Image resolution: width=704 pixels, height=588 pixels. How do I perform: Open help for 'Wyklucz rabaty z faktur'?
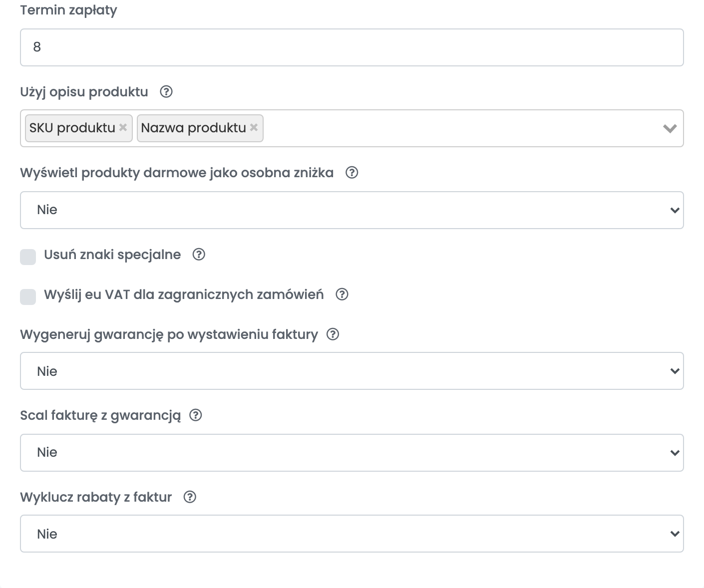click(x=190, y=497)
